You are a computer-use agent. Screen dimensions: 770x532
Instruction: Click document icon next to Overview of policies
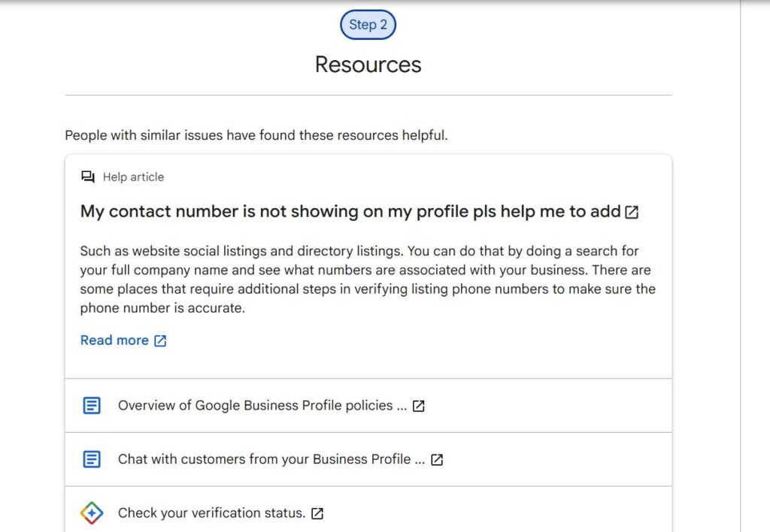click(91, 406)
